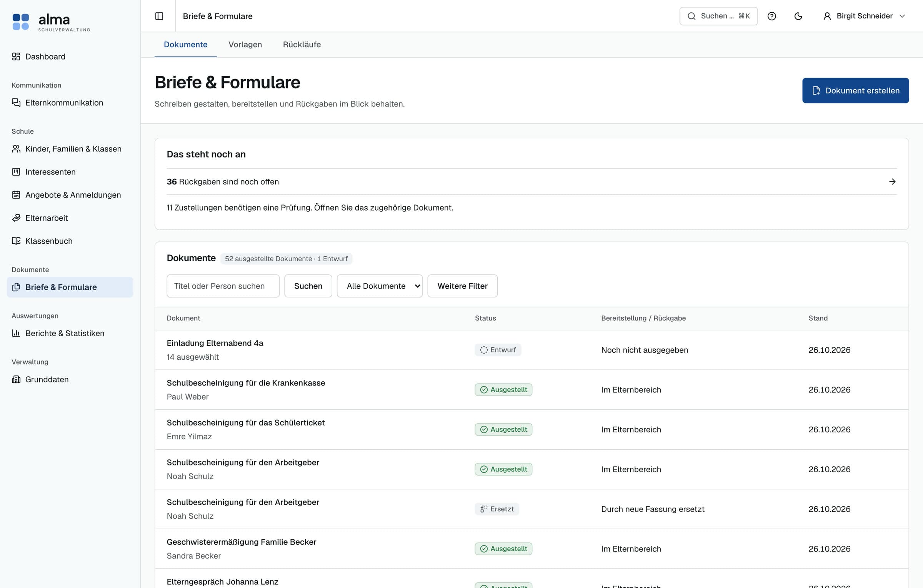Viewport: 923px width, 588px height.
Task: Go to Kinder, Familien & Klassen
Action: click(x=70, y=149)
